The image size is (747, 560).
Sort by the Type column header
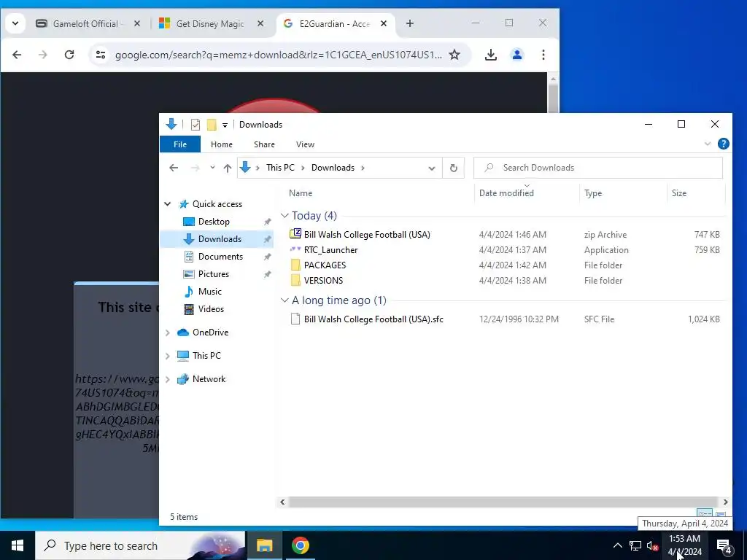(593, 193)
